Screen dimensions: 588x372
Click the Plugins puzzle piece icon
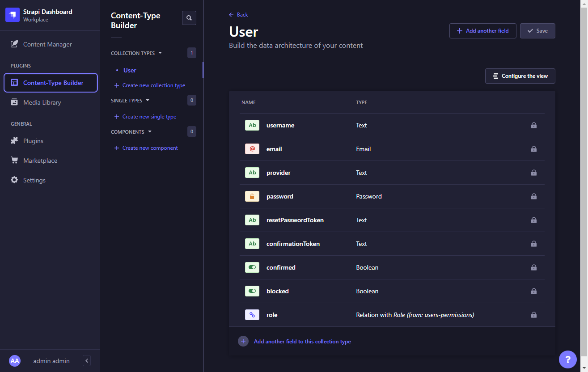click(14, 141)
